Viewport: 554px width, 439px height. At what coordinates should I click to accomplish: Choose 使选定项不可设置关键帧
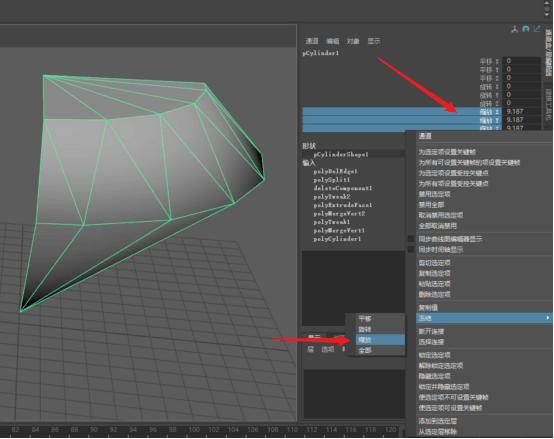453,398
